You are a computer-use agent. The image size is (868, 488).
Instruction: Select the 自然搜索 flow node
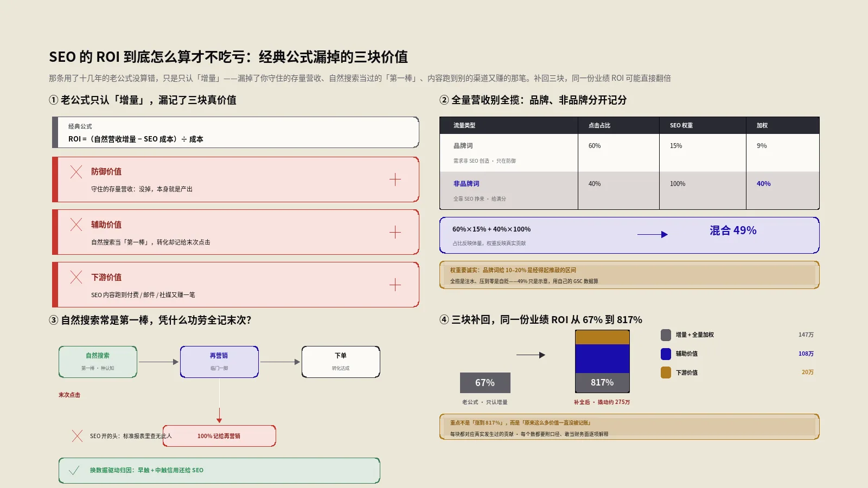coord(98,362)
